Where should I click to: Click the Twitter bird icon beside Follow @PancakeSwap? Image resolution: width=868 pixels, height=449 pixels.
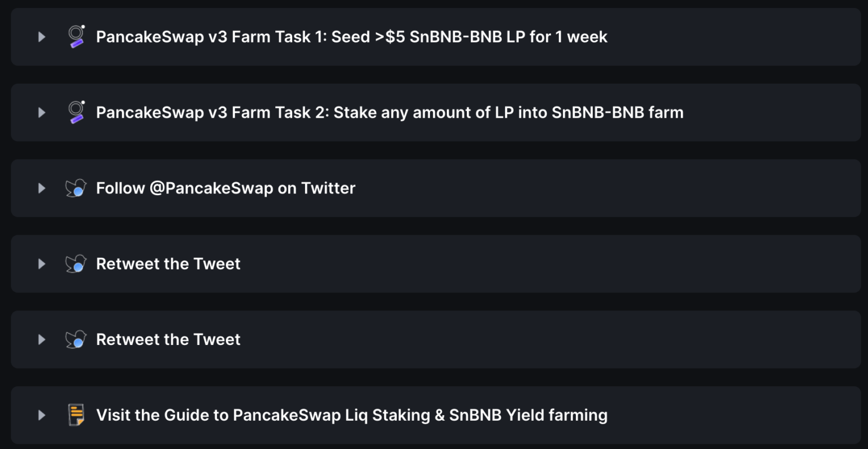pos(76,188)
